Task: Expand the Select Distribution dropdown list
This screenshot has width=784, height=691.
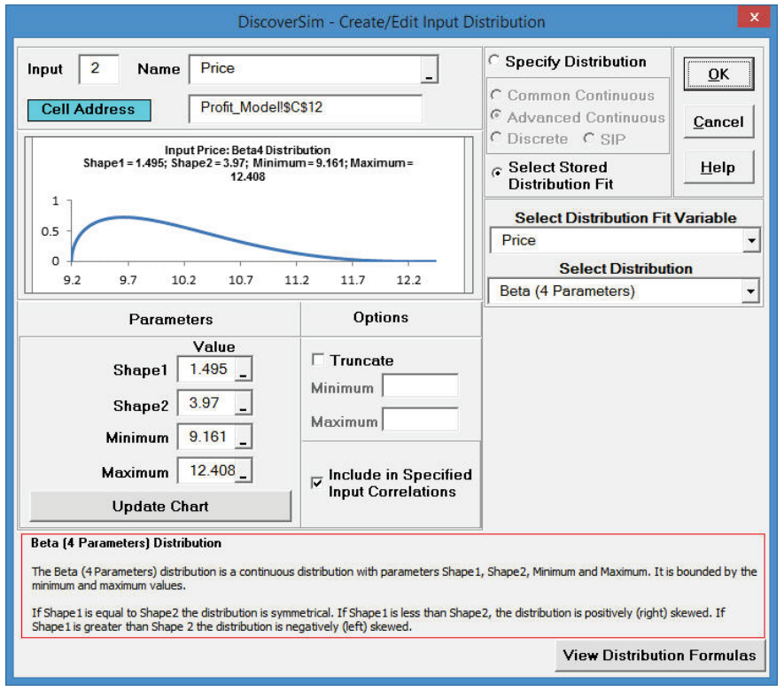Action: pyautogui.click(x=751, y=291)
